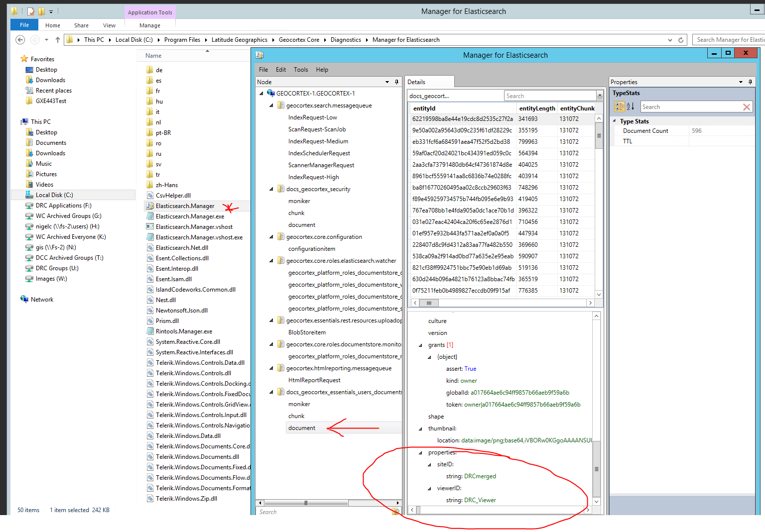Viewport: 765px width, 532px height.
Task: Click the geocortex.core.configuration index icon
Action: (281, 237)
